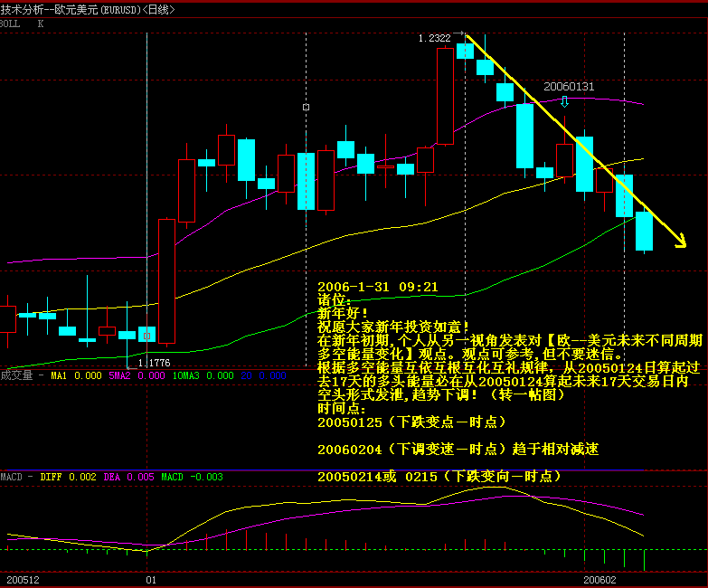Click the small marker on the candle above 1.1776
The image size is (708, 588).
pyautogui.click(x=146, y=336)
